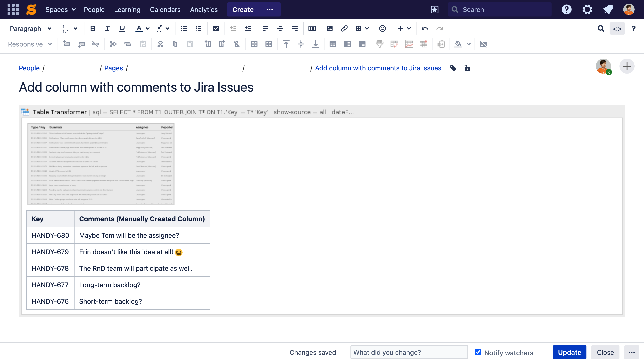Open Responsive table width dropdown
This screenshot has width=644, height=362.
[x=30, y=44]
